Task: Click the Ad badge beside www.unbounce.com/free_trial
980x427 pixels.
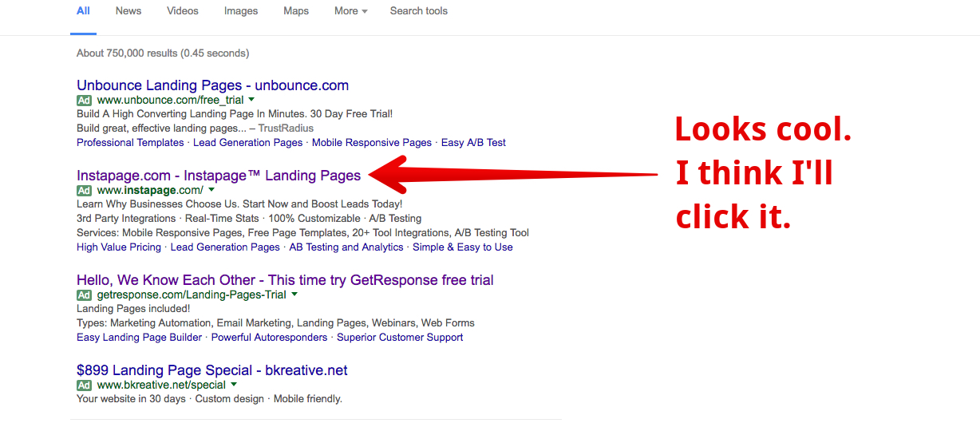Action: click(x=84, y=101)
